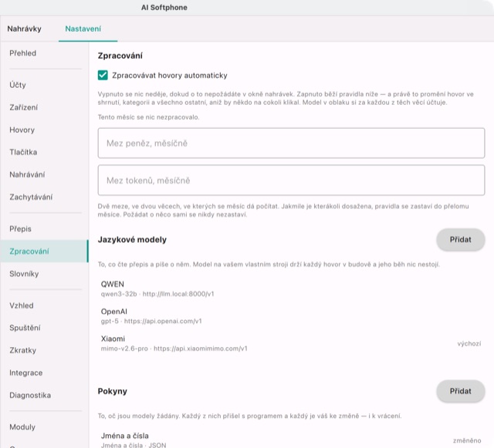Add a new Pokyny entry with Přidat

click(460, 391)
